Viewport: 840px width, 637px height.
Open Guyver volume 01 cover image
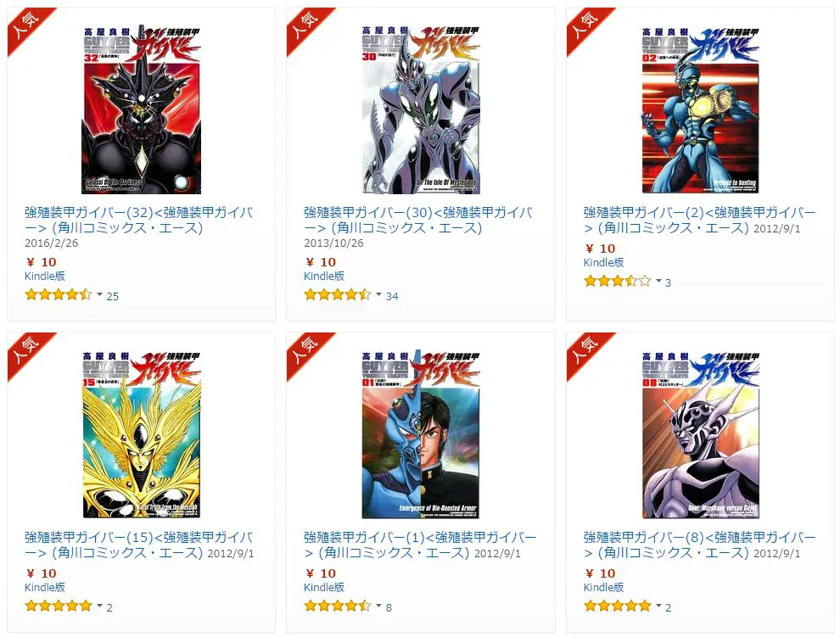click(421, 434)
